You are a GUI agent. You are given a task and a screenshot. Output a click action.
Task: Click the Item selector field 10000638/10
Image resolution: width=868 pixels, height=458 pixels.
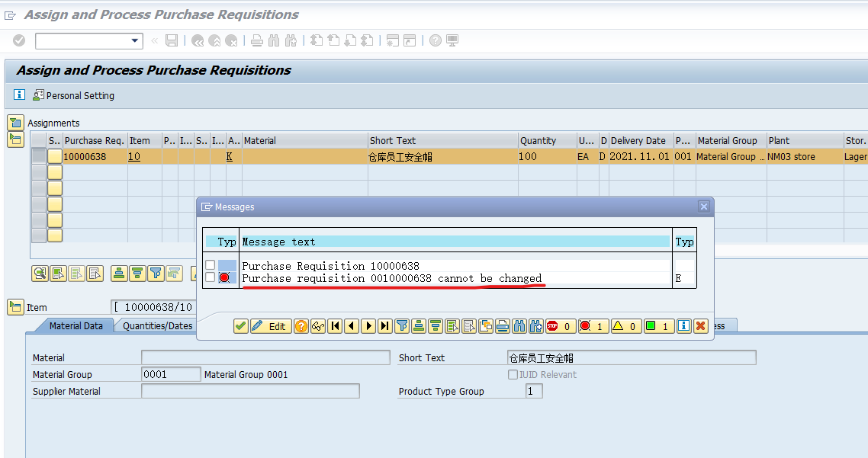(153, 307)
